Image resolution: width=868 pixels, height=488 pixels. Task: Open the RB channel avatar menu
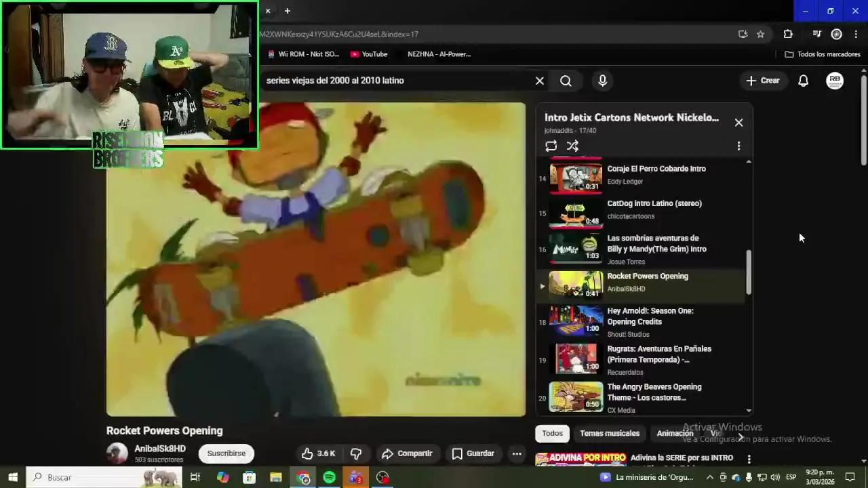coord(835,81)
